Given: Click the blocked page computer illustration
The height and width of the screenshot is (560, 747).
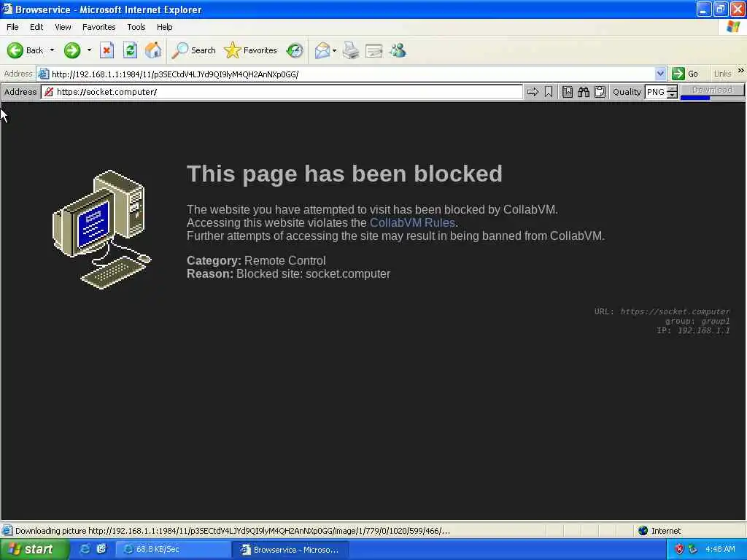Looking at the screenshot, I should coord(102,230).
